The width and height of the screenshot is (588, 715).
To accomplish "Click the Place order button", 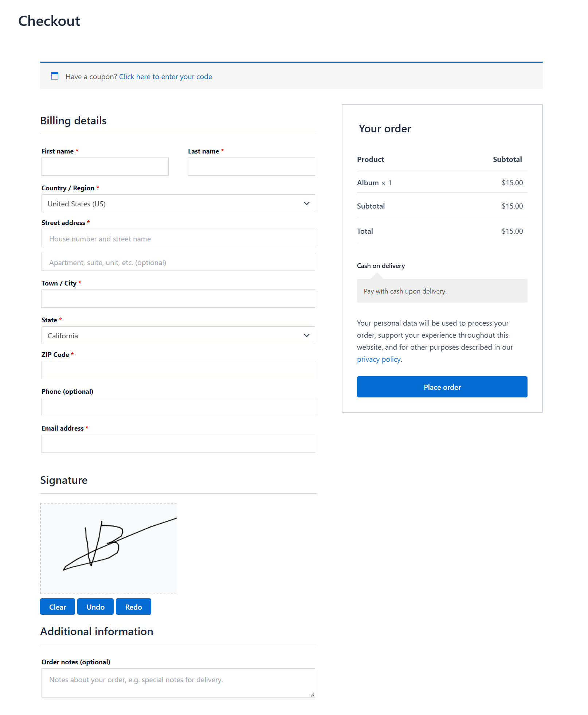I will (x=442, y=387).
